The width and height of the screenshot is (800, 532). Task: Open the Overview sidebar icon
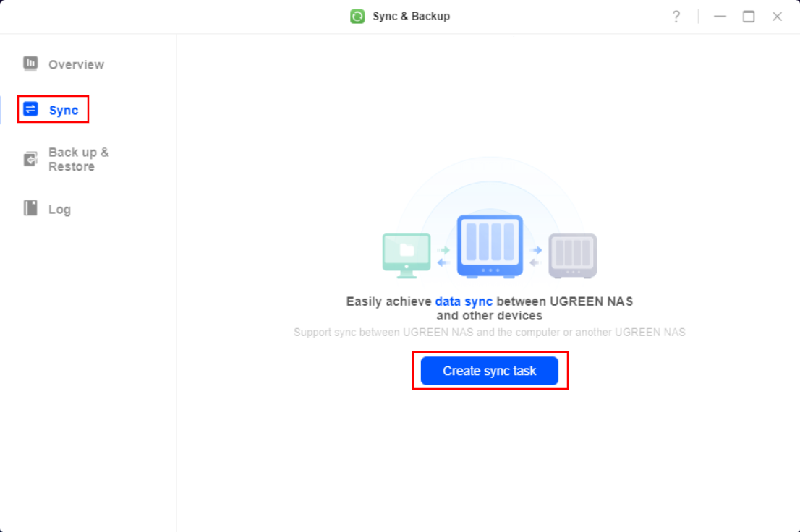coord(30,64)
